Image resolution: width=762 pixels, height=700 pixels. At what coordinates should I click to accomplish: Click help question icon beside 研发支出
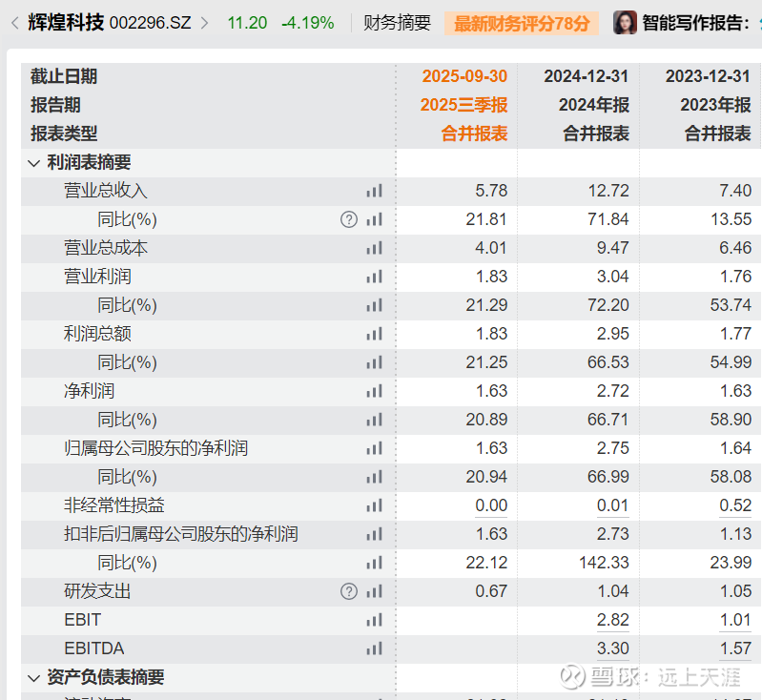349,591
